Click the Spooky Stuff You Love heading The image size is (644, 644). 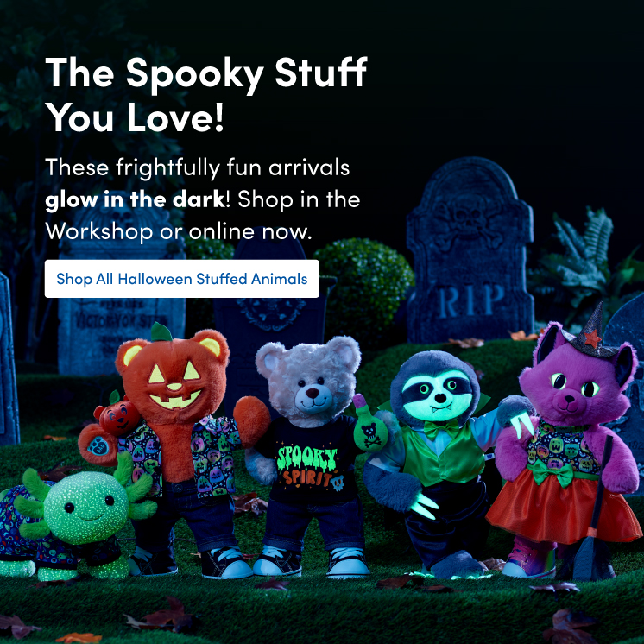click(206, 94)
